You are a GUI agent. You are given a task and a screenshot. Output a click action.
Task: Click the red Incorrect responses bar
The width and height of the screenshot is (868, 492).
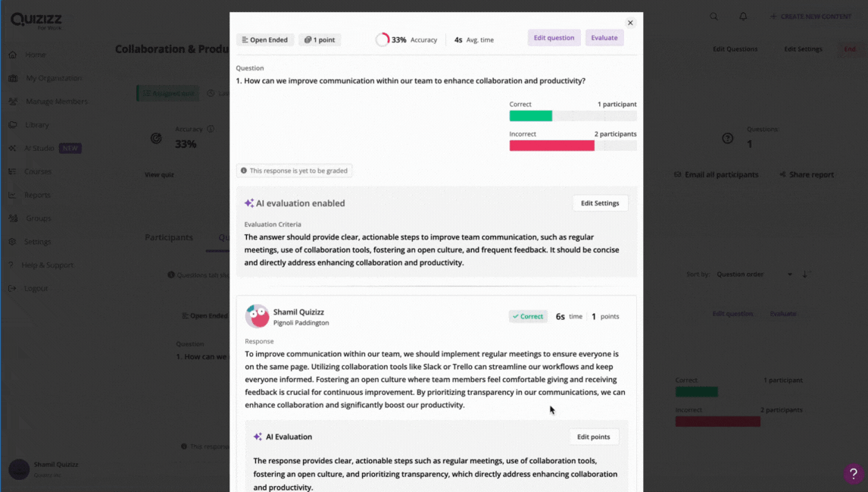tap(552, 146)
